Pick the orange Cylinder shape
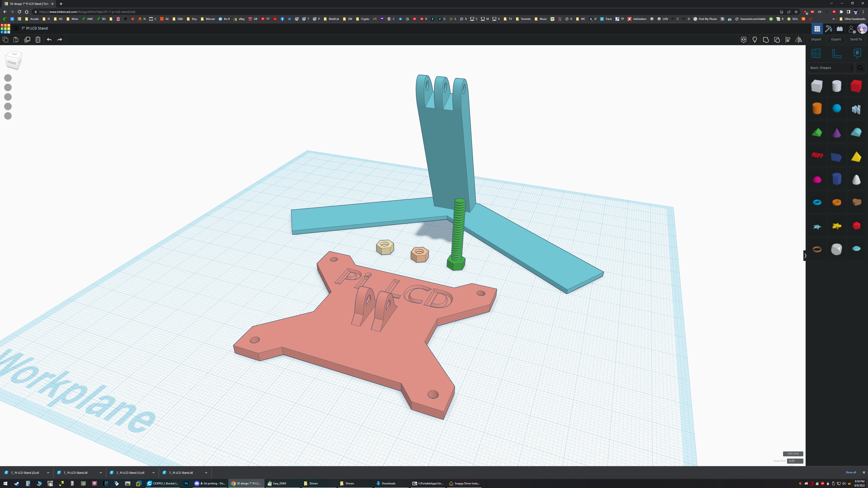868x488 pixels. 817,108
